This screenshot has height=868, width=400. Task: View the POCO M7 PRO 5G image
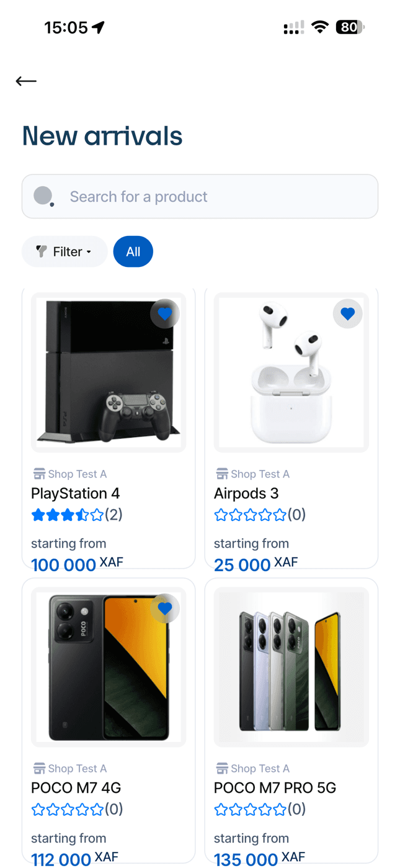[x=291, y=667]
